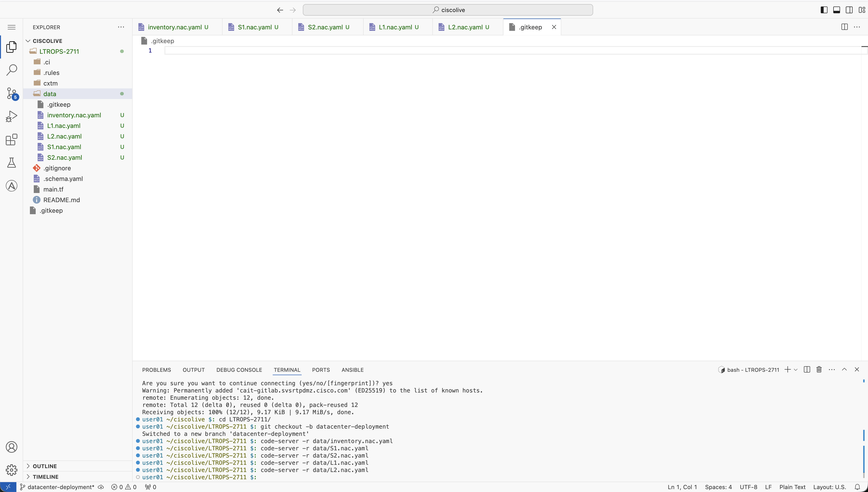
Task: Click the Kill Terminal trash icon
Action: point(819,369)
